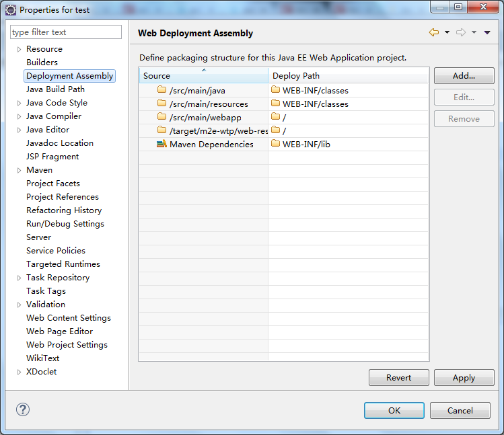Click the Add... button
Image resolution: width=504 pixels, height=435 pixels.
pos(464,76)
